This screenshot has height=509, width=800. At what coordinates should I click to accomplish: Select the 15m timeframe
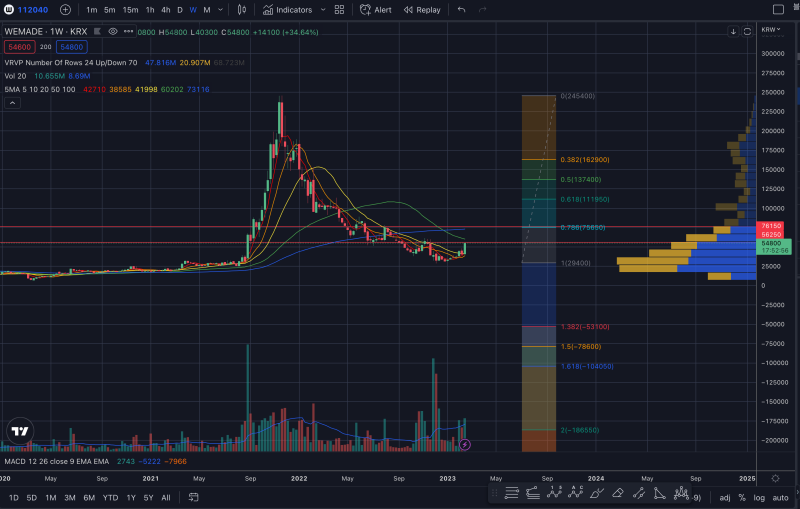click(130, 10)
